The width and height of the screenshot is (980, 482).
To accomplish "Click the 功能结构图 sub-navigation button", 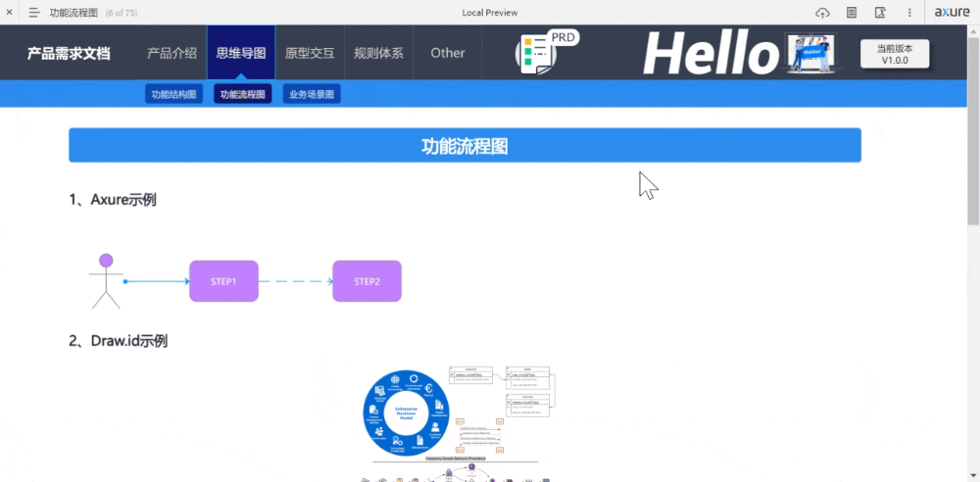I will click(174, 95).
